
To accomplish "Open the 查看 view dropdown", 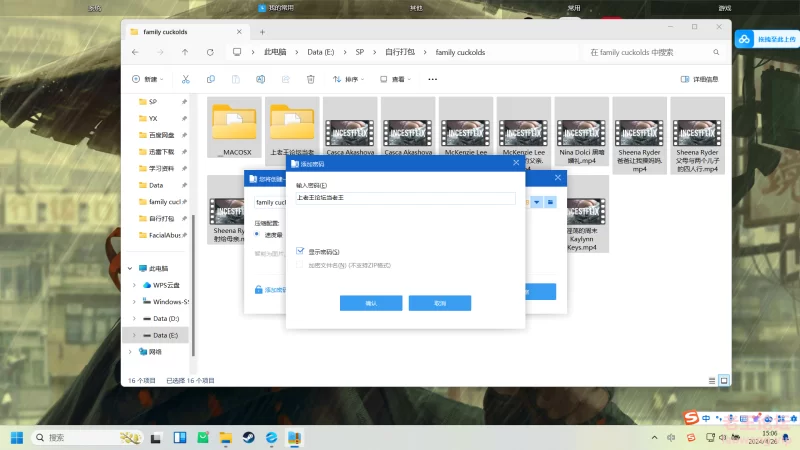I will [401, 79].
